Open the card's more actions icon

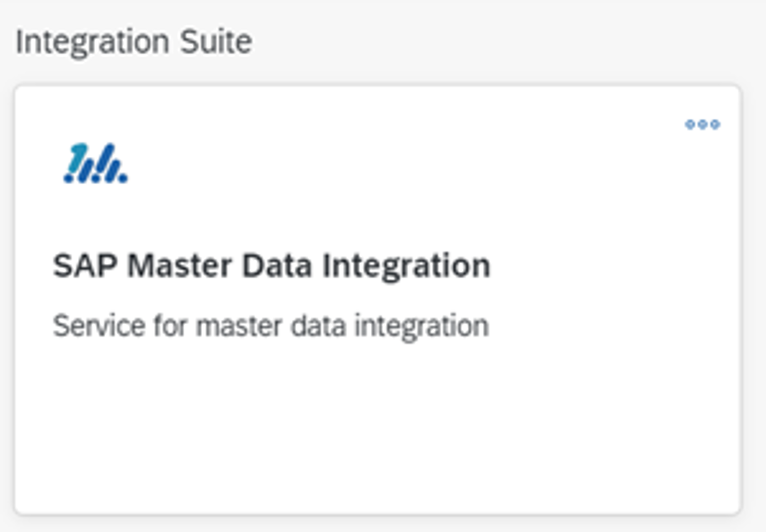point(702,124)
